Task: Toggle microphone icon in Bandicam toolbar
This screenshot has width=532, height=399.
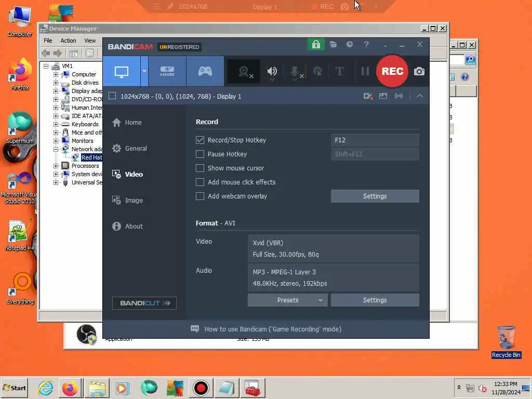Action: [295, 72]
